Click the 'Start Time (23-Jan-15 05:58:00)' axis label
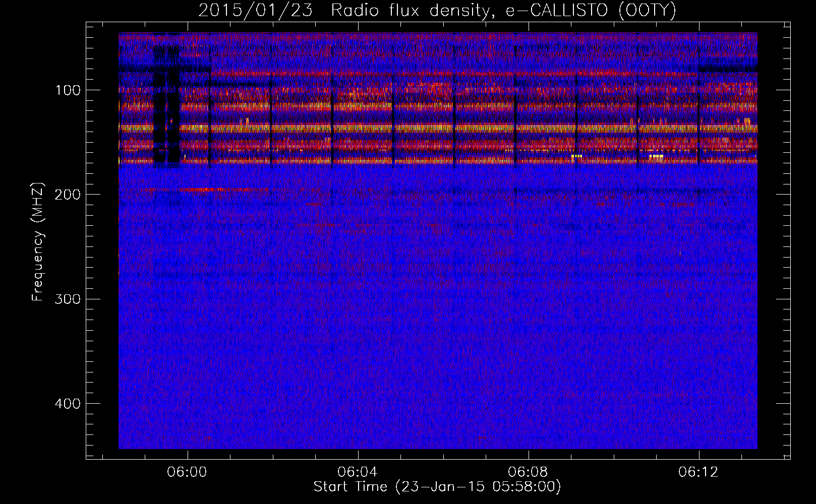This screenshot has height=504, width=816. coord(437,487)
